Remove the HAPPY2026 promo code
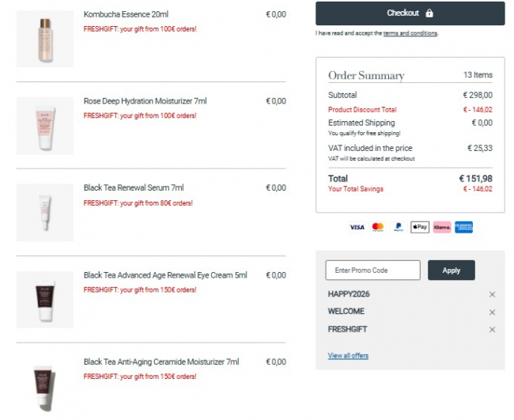 492,294
